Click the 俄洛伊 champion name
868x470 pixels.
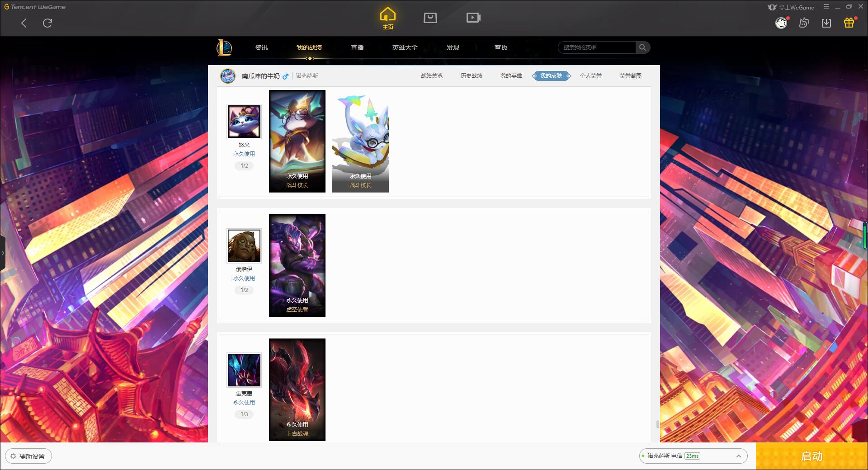coord(244,269)
